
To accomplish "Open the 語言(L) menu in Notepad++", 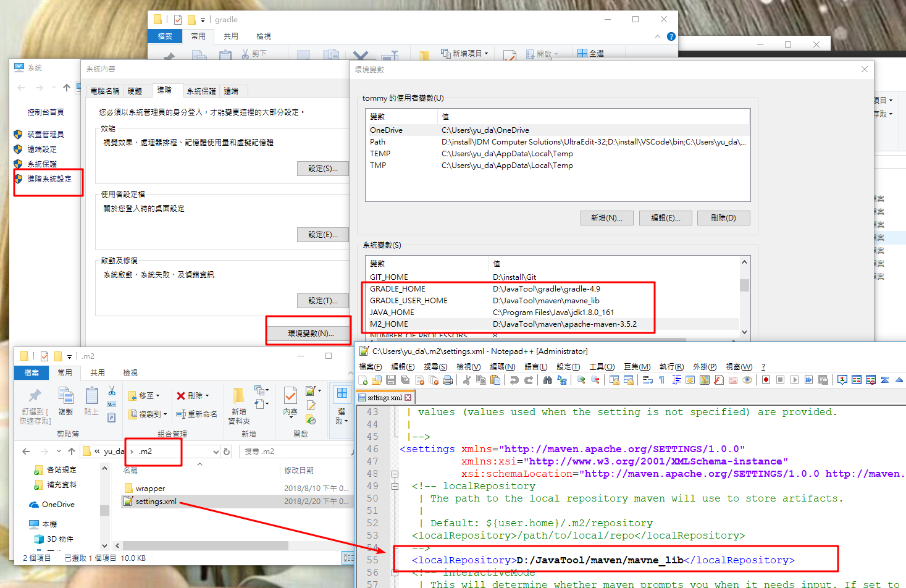I will 535,367.
